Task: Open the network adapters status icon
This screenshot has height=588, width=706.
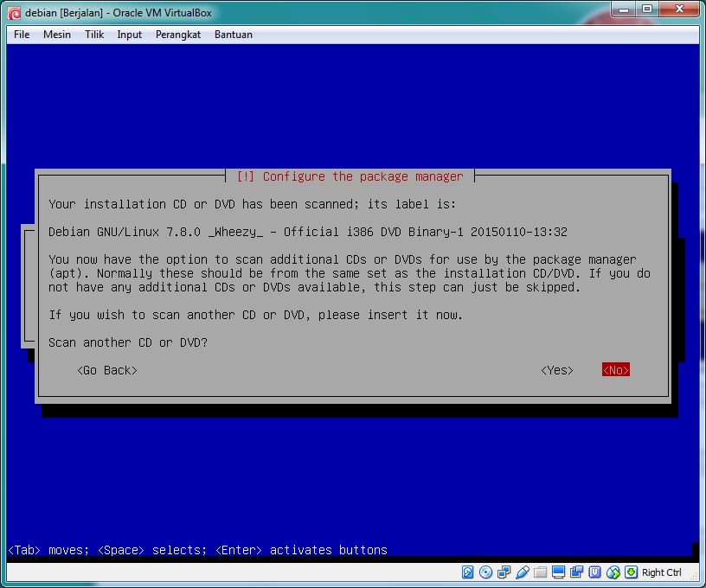Action: click(504, 572)
